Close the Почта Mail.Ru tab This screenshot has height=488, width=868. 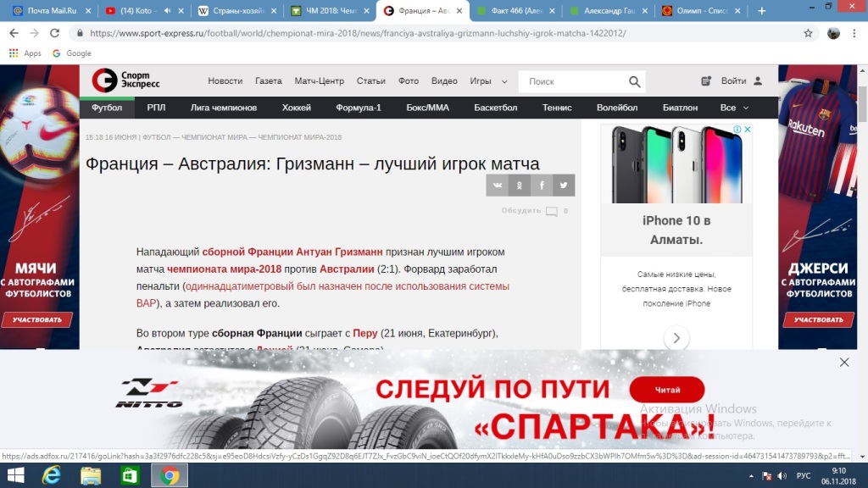(x=88, y=10)
